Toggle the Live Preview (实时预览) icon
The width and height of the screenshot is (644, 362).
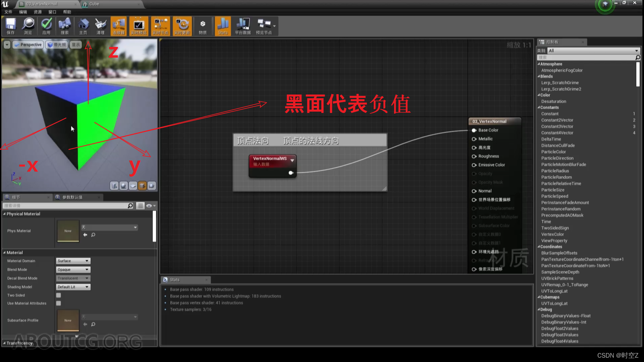139,26
